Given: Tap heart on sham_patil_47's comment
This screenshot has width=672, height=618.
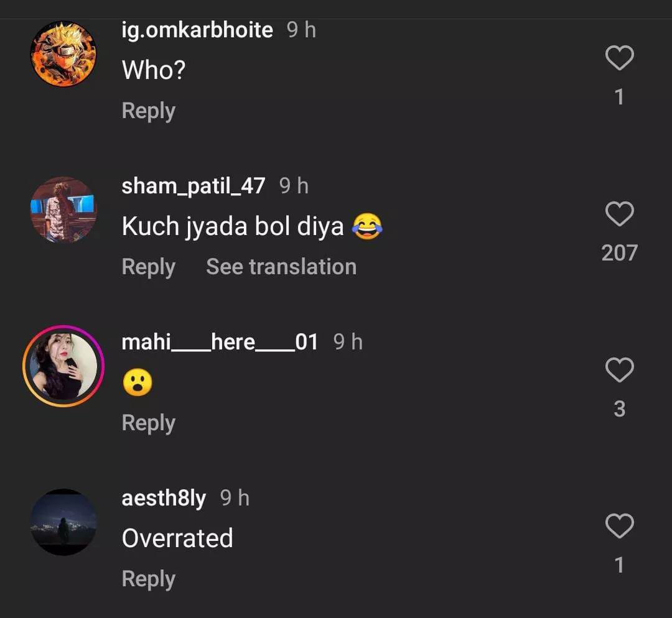Looking at the screenshot, I should click(x=619, y=214).
